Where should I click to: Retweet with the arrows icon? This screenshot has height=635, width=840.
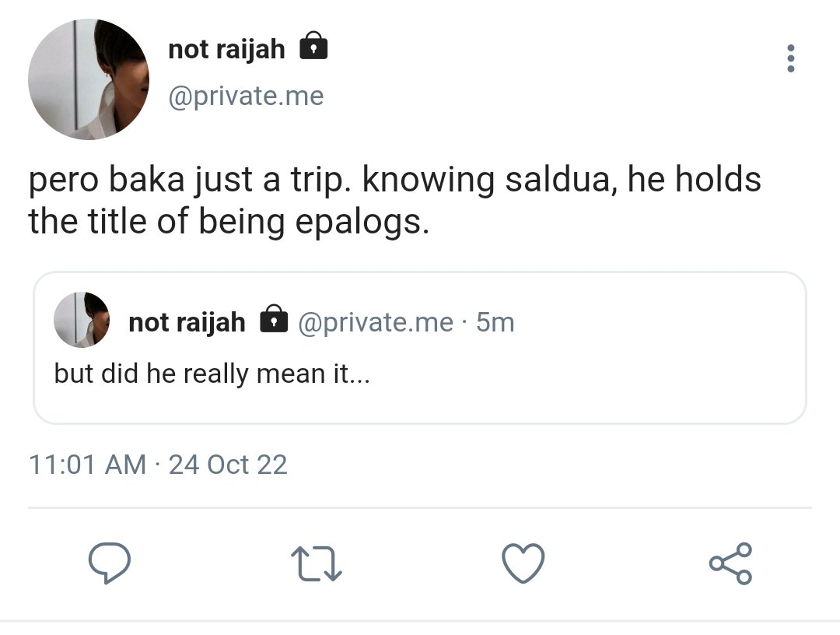tap(317, 563)
